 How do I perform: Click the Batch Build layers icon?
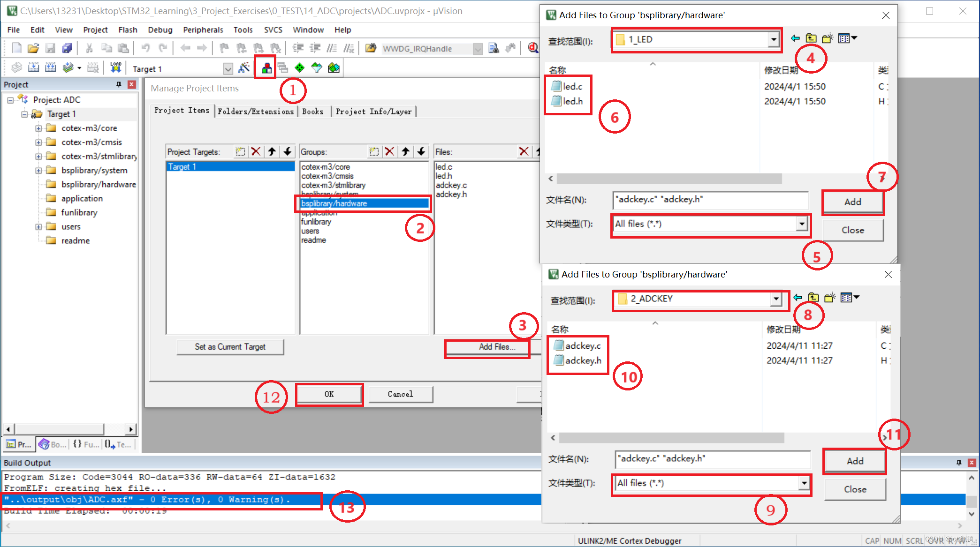click(68, 68)
